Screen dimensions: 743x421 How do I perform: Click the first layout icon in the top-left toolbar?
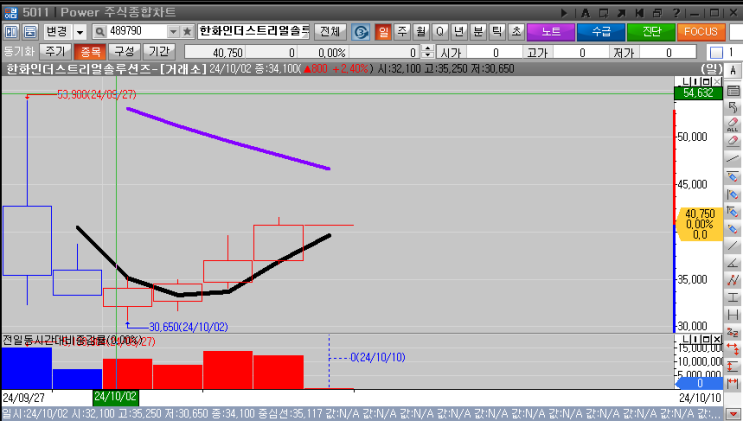click(11, 32)
